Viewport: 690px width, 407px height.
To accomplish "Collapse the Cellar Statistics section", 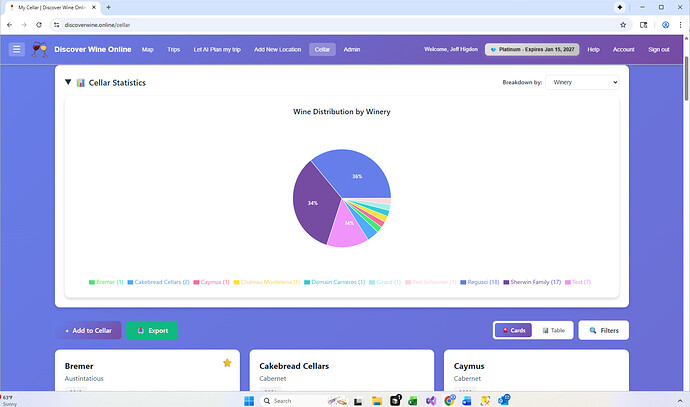I will coord(68,83).
